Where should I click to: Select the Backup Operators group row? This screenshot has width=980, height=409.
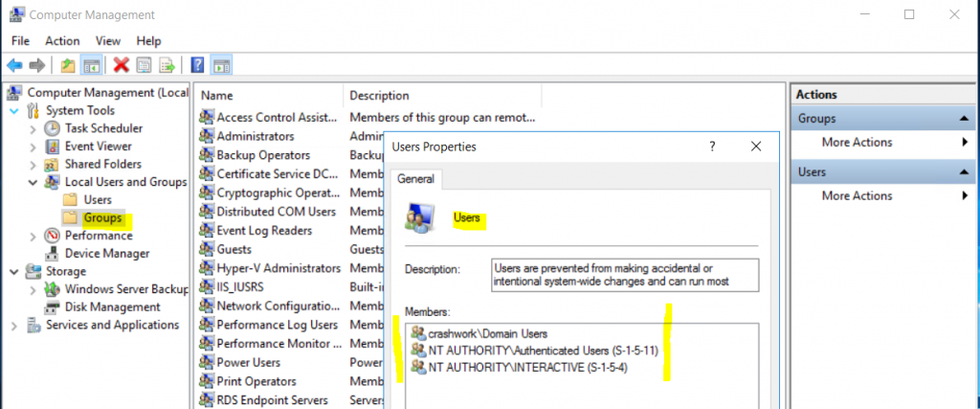coord(263,155)
